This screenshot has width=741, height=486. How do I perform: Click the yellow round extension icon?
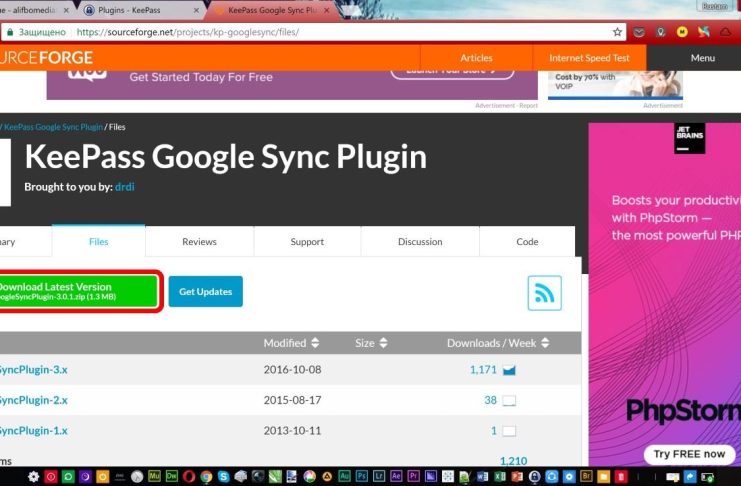[682, 32]
